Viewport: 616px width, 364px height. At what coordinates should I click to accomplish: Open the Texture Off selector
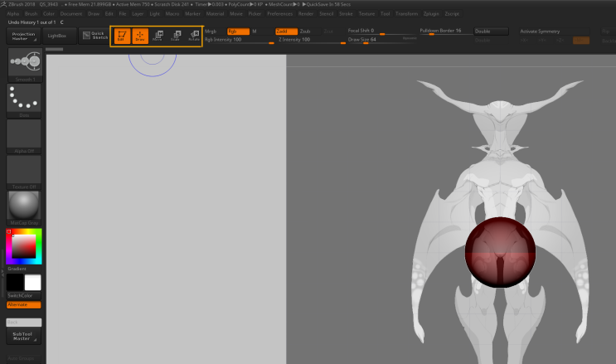(24, 170)
